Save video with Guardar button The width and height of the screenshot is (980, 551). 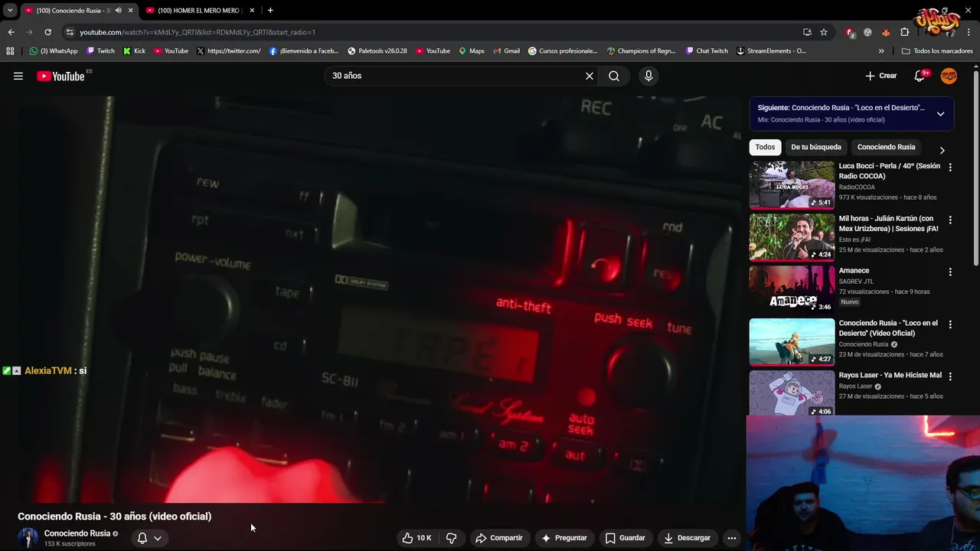point(626,538)
